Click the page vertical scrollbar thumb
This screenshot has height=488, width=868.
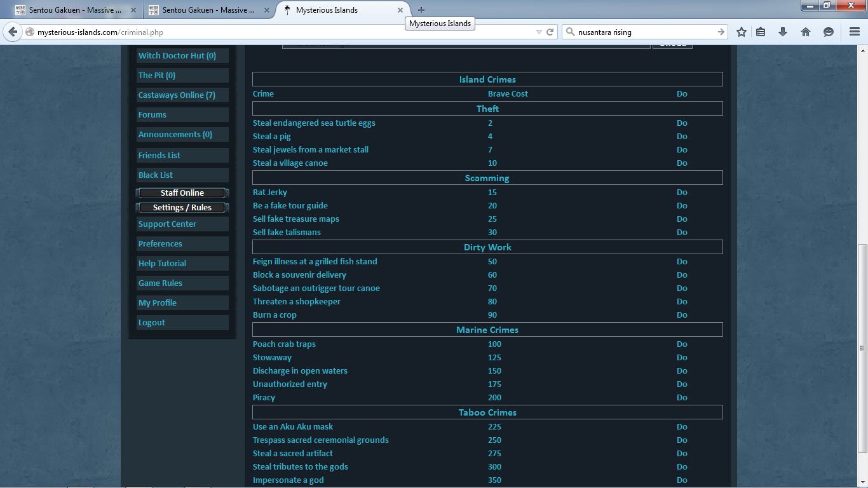tap(862, 348)
